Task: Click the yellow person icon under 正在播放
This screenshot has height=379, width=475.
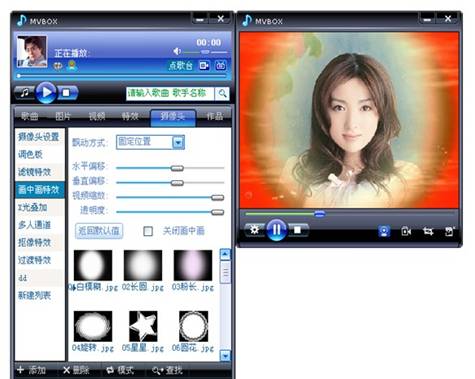Action: [71, 66]
